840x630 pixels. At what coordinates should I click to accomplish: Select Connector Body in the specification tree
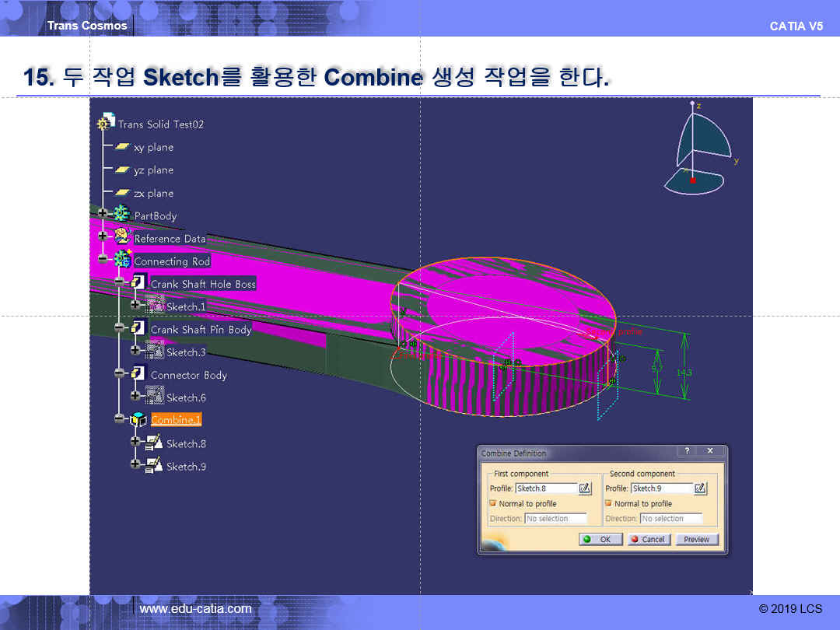point(188,375)
